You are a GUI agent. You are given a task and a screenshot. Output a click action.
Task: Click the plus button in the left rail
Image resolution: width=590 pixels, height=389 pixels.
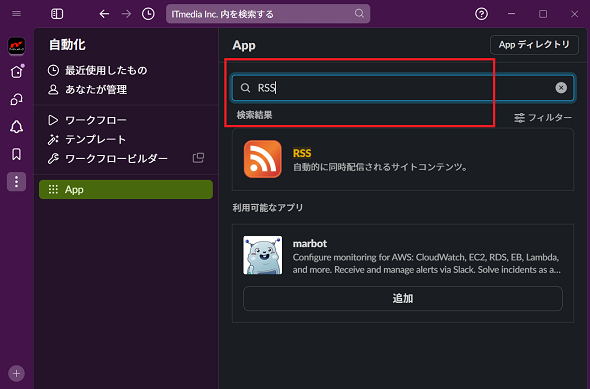17,374
